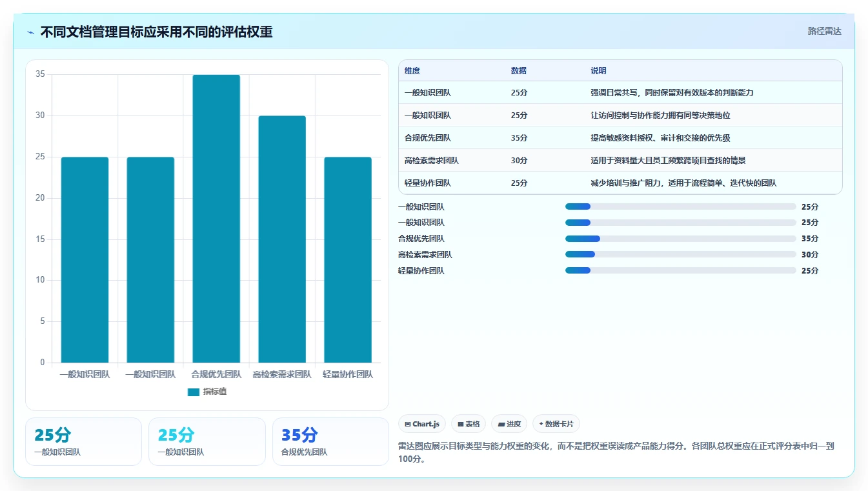868x491 pixels.
Task: Click the 合规优先团队 x-axis label on the chart
Action: (x=216, y=374)
